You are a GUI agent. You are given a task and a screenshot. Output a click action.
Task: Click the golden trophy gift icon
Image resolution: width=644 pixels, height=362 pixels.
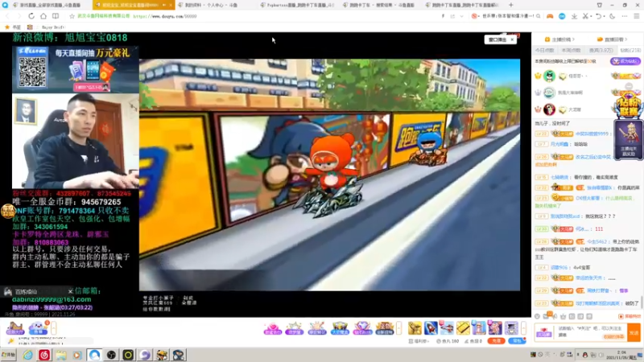click(415, 328)
